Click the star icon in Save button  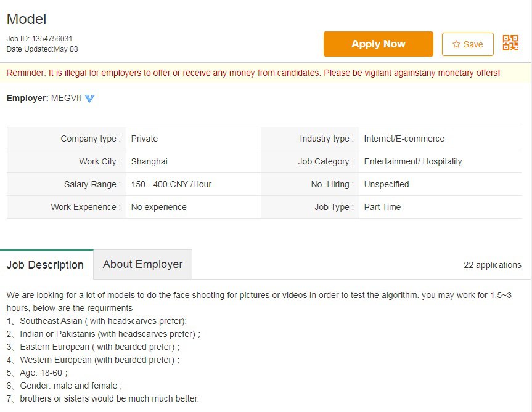coord(456,44)
